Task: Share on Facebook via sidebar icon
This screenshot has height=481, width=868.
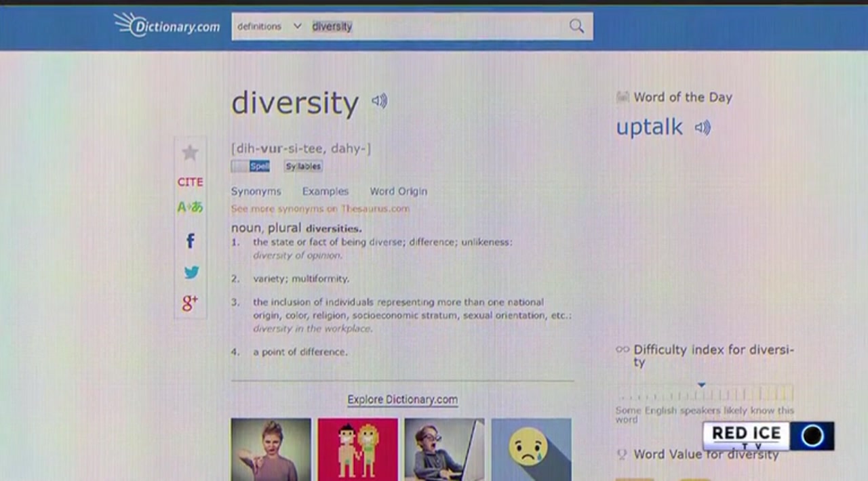Action: click(x=191, y=240)
